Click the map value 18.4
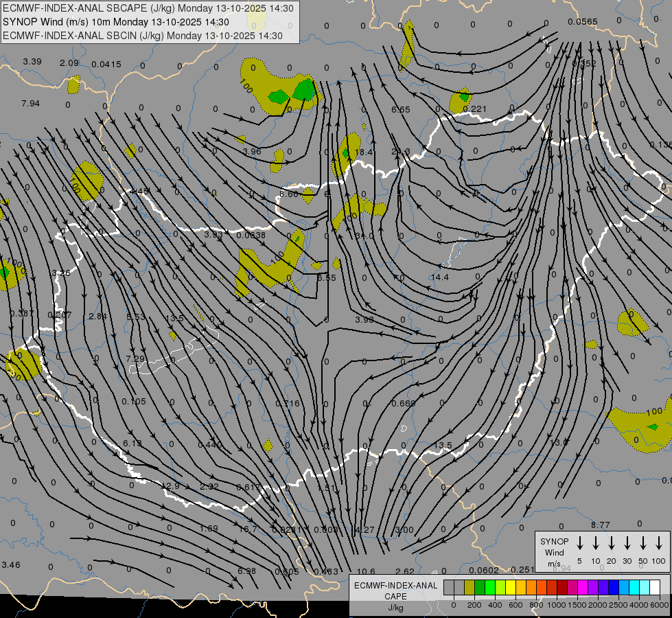Viewport: 672px width, 618px height. [364, 152]
